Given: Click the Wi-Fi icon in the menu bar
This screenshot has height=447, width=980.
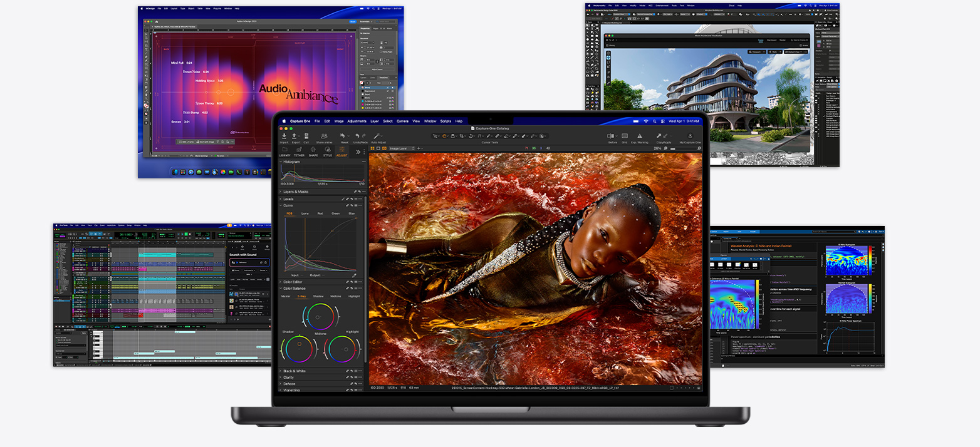Looking at the screenshot, I should point(645,121).
